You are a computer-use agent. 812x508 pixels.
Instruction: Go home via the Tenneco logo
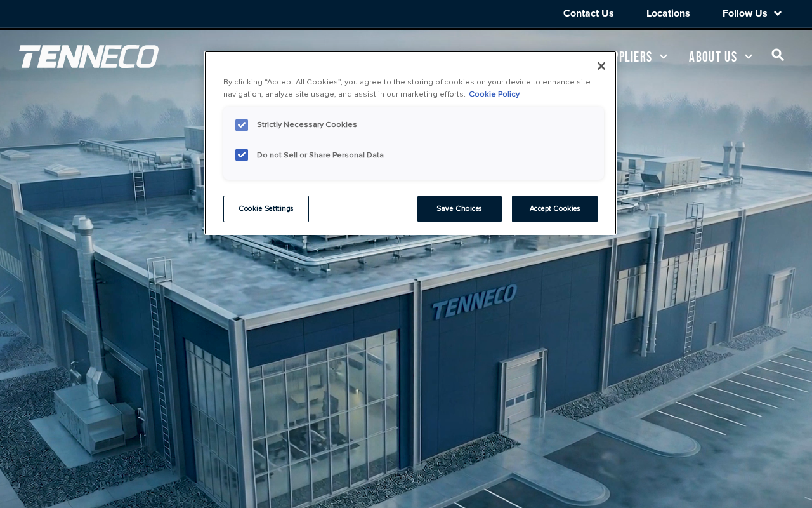[x=89, y=57]
